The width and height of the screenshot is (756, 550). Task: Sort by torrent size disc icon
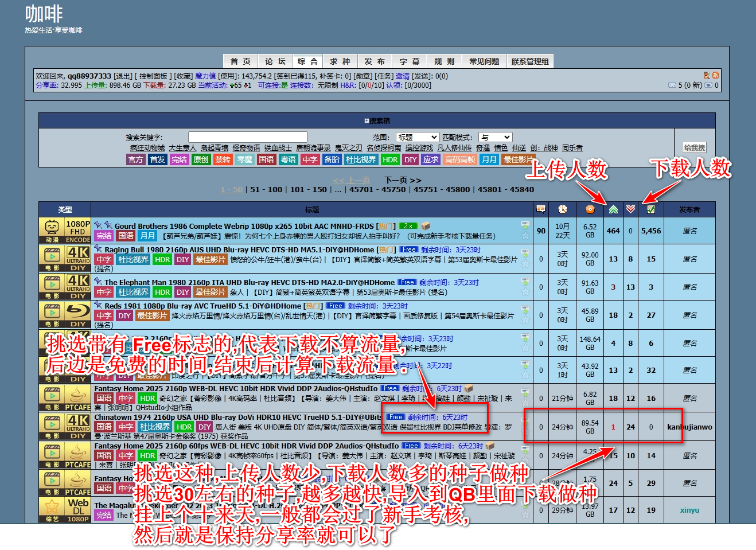click(x=590, y=209)
